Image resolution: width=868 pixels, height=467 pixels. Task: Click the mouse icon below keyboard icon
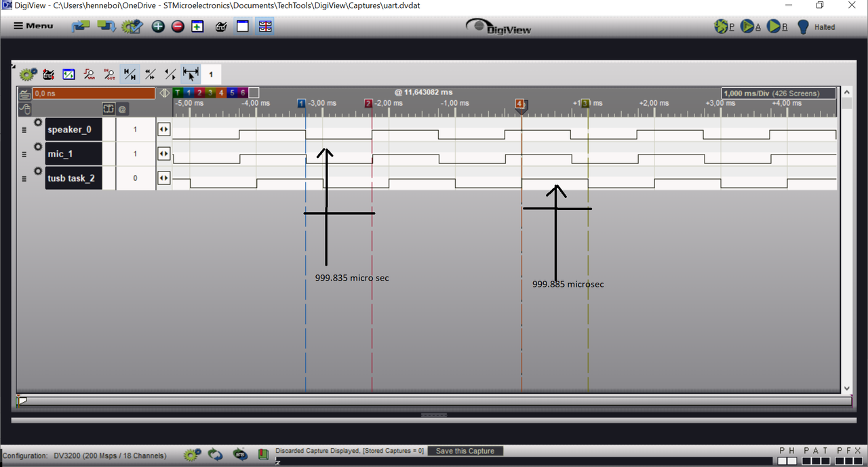[24, 108]
